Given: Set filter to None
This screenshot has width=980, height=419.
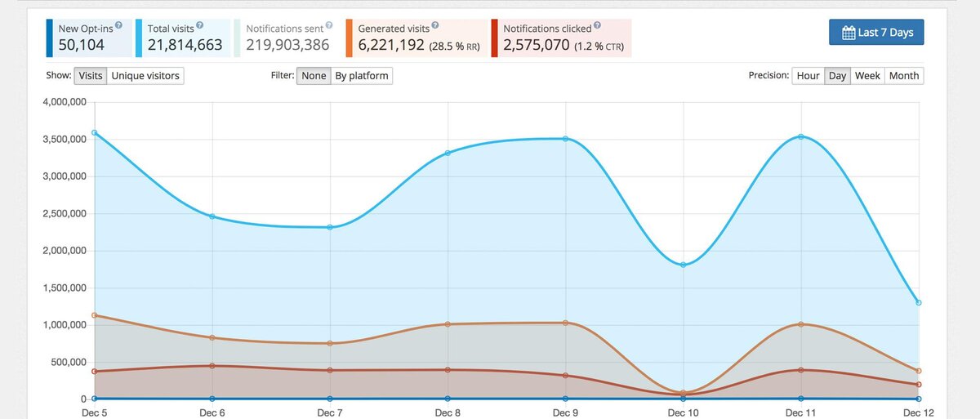Looking at the screenshot, I should (x=314, y=75).
